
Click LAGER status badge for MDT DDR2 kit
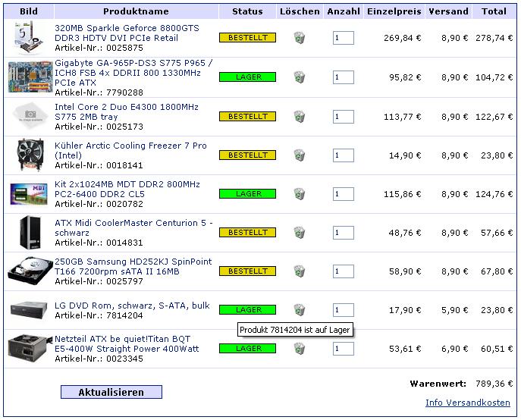247,194
